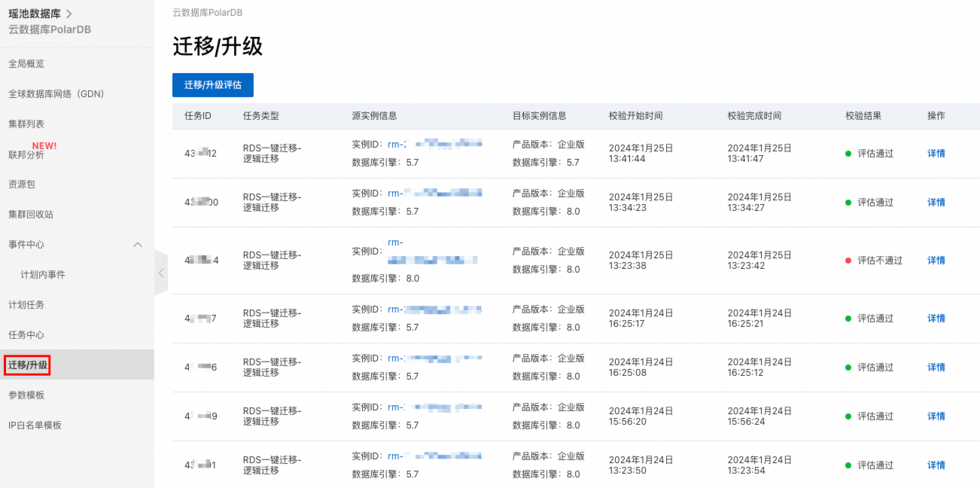Click the 迁移/升级 page title

click(x=218, y=47)
